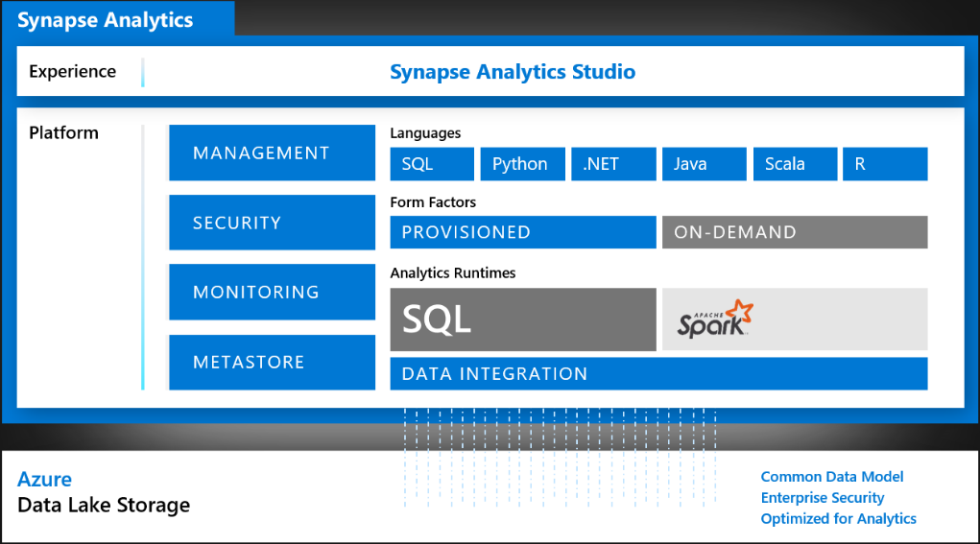This screenshot has height=544, width=980.
Task: Select the Synapse Analytics Studio heading
Action: (513, 72)
